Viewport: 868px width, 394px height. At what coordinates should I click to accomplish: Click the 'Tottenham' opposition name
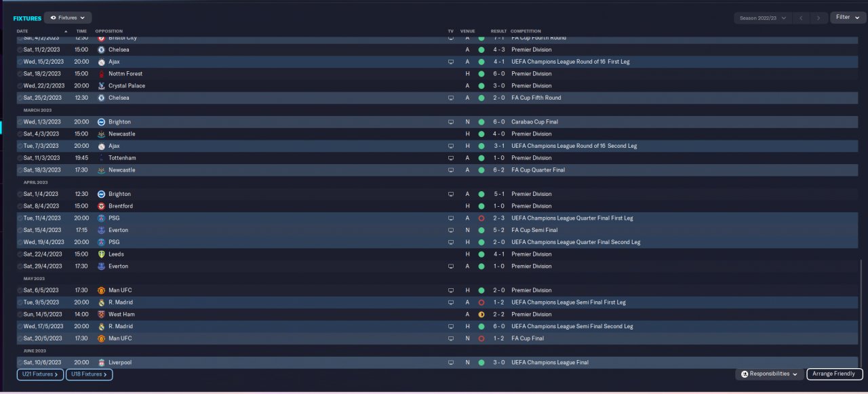121,158
